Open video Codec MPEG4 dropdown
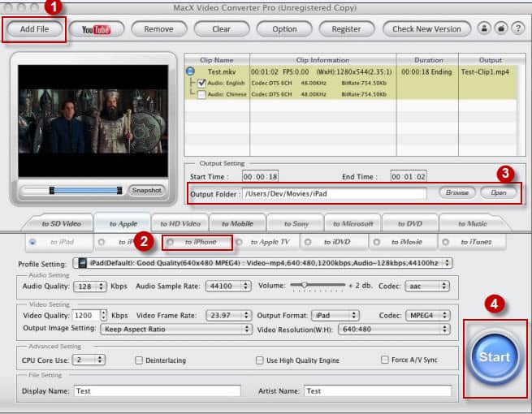The height and width of the screenshot is (414, 532). click(x=428, y=316)
